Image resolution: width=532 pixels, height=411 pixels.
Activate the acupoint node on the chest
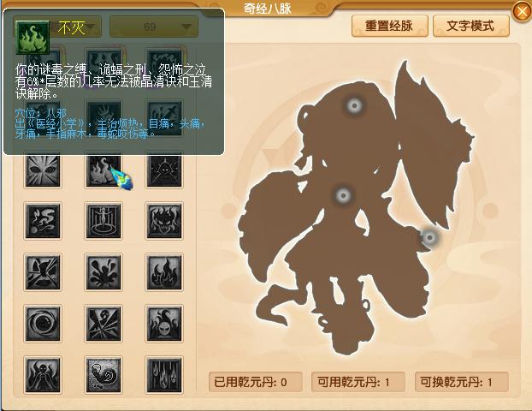click(343, 195)
